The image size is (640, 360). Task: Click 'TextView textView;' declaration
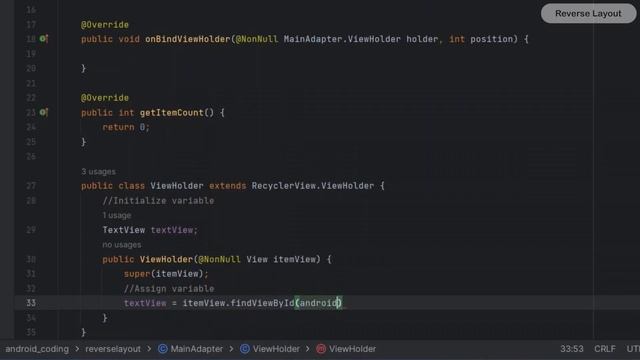(150, 230)
